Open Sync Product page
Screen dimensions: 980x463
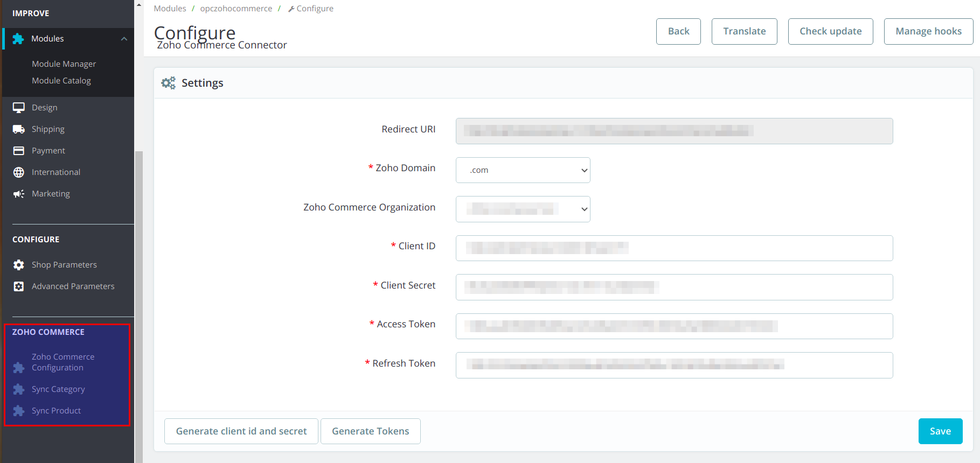click(x=56, y=411)
